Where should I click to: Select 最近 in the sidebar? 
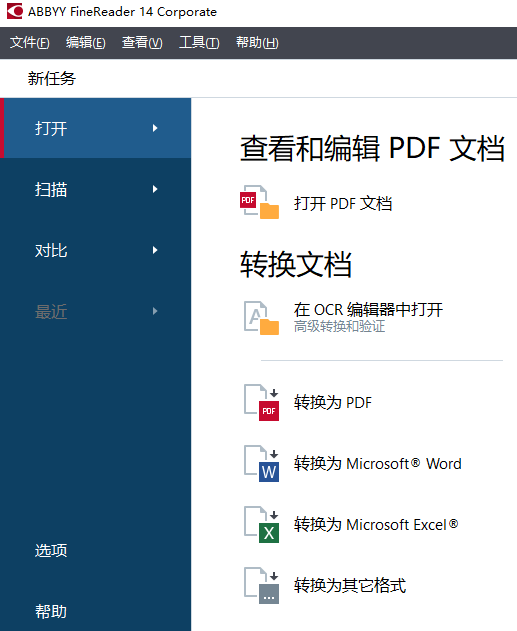click(x=95, y=311)
